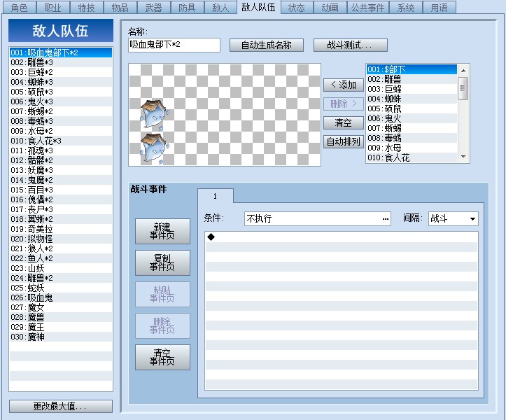Open the 用语 tab
Screen dimensions: 506x420
coord(440,8)
